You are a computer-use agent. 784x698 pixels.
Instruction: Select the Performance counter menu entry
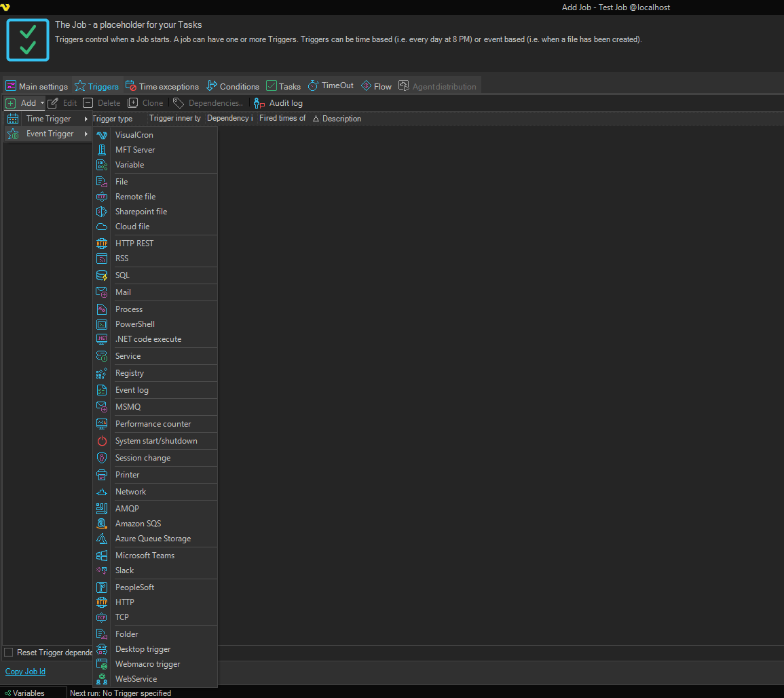(x=153, y=424)
